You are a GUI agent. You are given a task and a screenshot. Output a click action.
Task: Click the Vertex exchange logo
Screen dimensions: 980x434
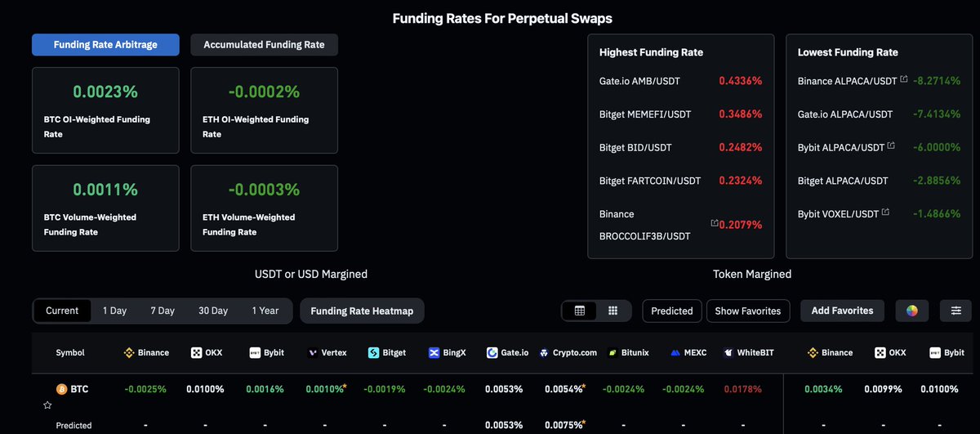(313, 353)
